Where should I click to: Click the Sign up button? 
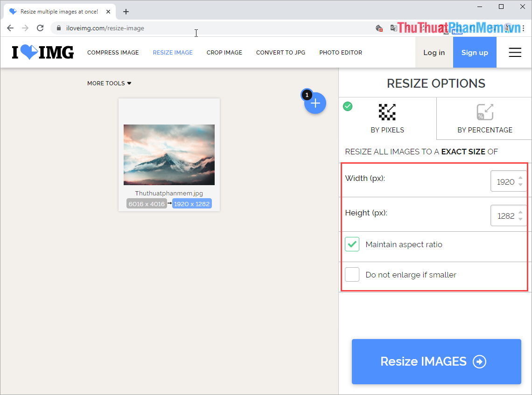[475, 52]
